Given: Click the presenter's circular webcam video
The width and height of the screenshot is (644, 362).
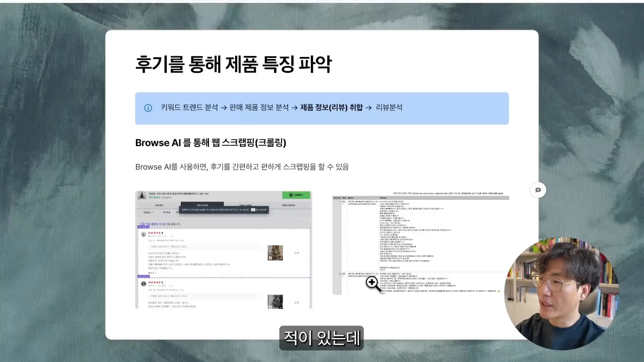Looking at the screenshot, I should click(x=561, y=293).
